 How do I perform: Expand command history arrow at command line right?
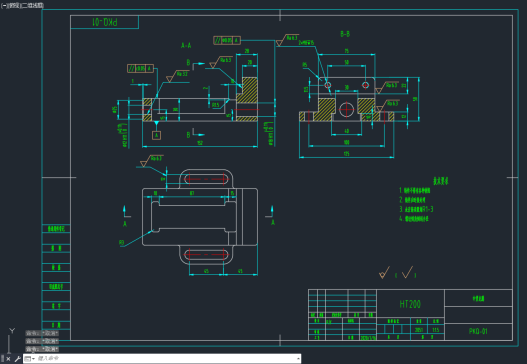(298, 359)
